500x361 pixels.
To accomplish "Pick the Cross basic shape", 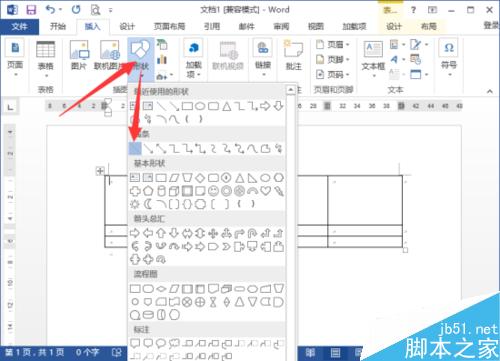I will click(135, 191).
